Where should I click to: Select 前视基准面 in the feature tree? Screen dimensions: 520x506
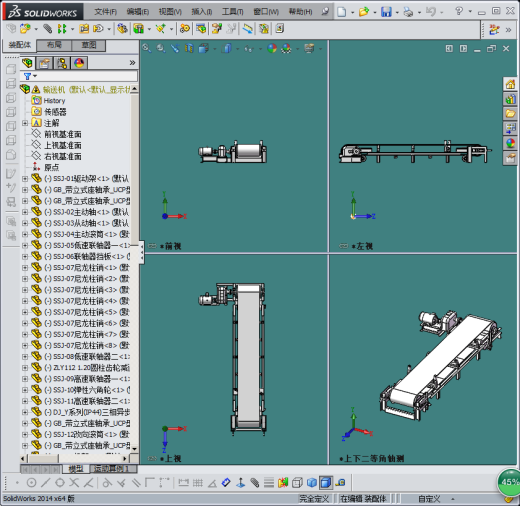pyautogui.click(x=63, y=134)
